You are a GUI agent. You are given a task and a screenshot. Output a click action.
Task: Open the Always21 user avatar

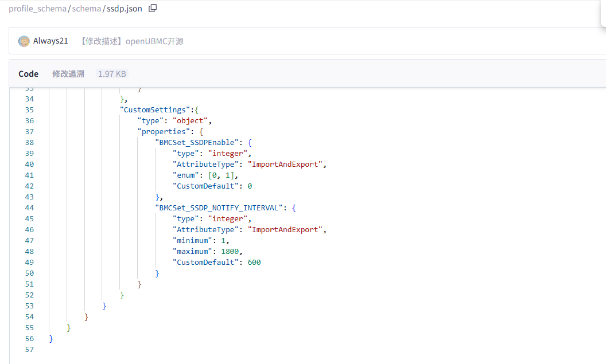tap(24, 41)
